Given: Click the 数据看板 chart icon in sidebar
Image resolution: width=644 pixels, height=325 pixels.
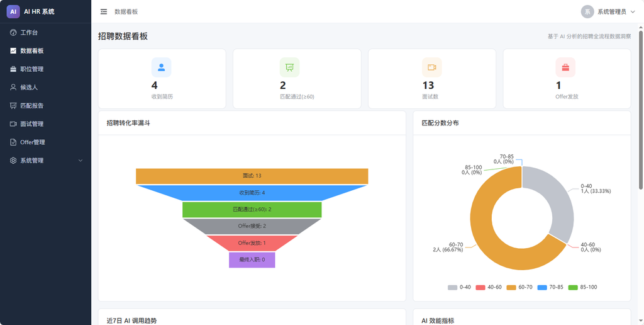Looking at the screenshot, I should [13, 51].
